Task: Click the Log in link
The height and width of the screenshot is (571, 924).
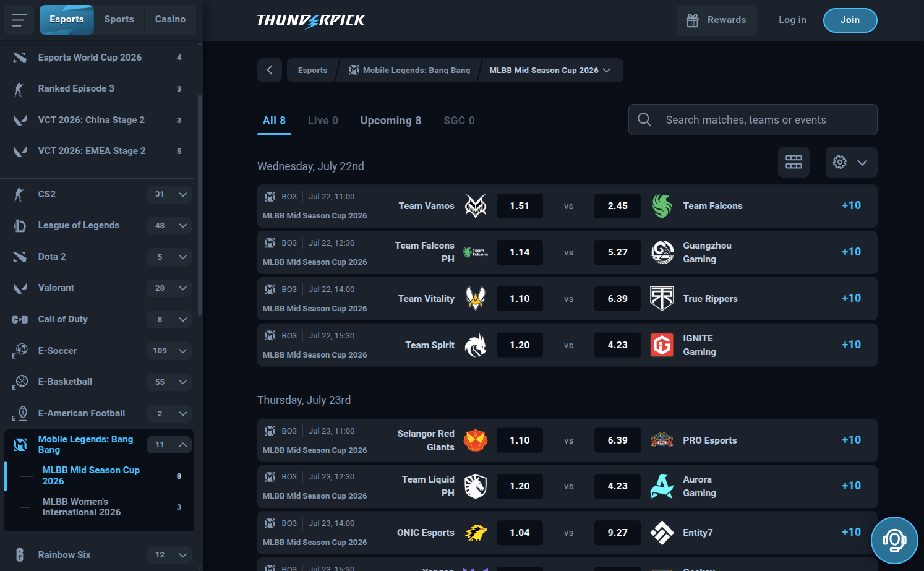Action: 792,20
